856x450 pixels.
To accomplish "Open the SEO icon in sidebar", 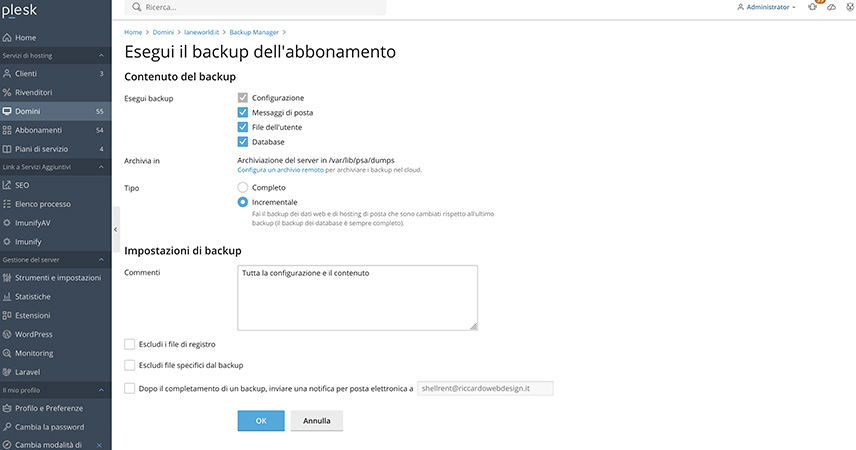I will coord(7,185).
